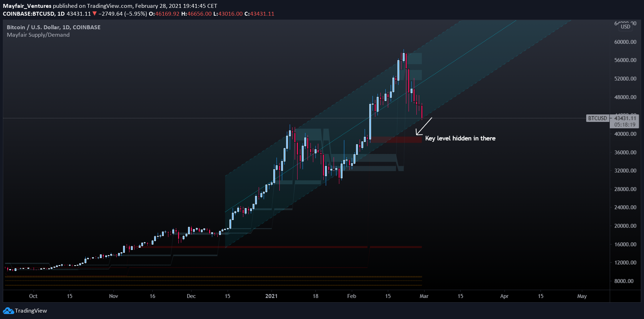Click the Mayfair Supply/Demand indicator title
Viewport: 644px width, 319px height.
click(38, 35)
